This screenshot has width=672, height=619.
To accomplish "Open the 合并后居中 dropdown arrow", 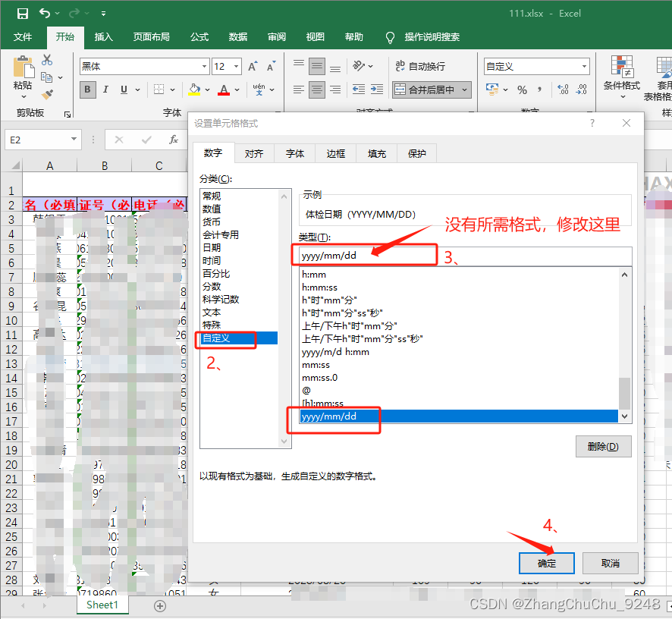I will tap(465, 90).
